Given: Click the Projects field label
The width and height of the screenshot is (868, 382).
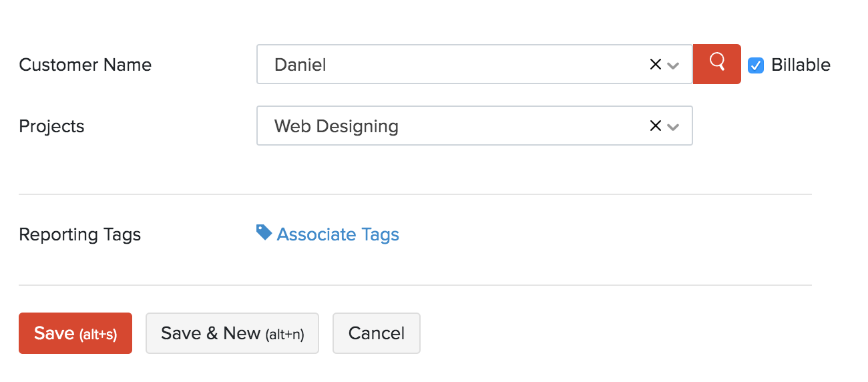Looking at the screenshot, I should click(x=51, y=126).
